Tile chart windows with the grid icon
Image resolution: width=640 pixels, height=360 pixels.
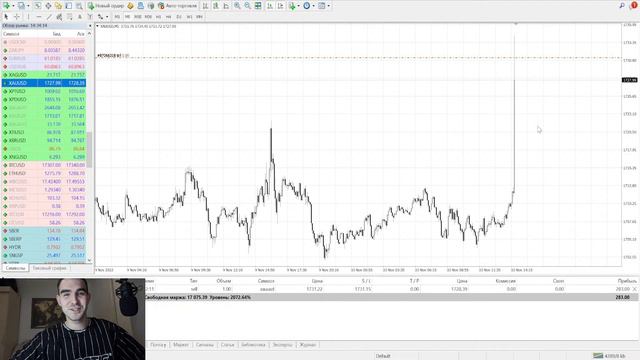258,6
